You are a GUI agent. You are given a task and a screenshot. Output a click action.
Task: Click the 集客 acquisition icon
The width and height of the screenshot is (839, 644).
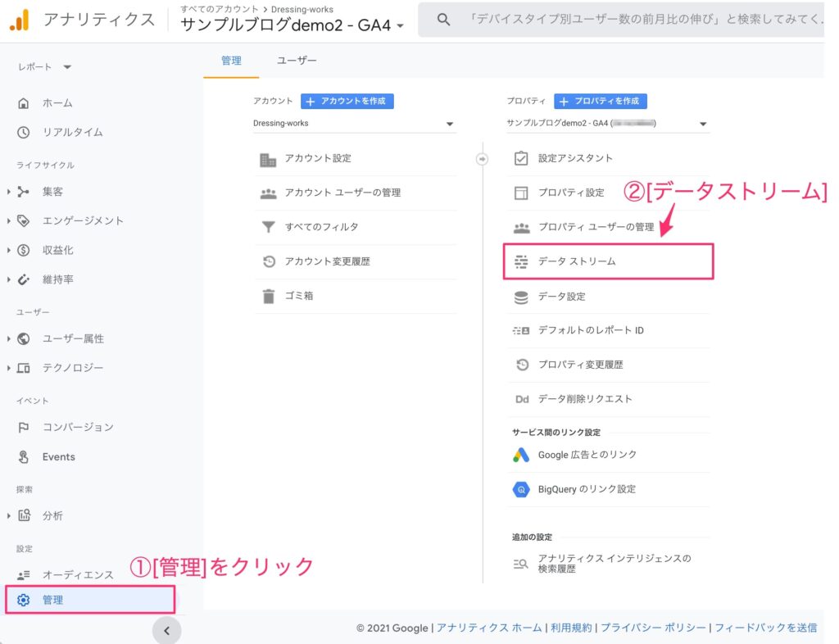tap(24, 192)
